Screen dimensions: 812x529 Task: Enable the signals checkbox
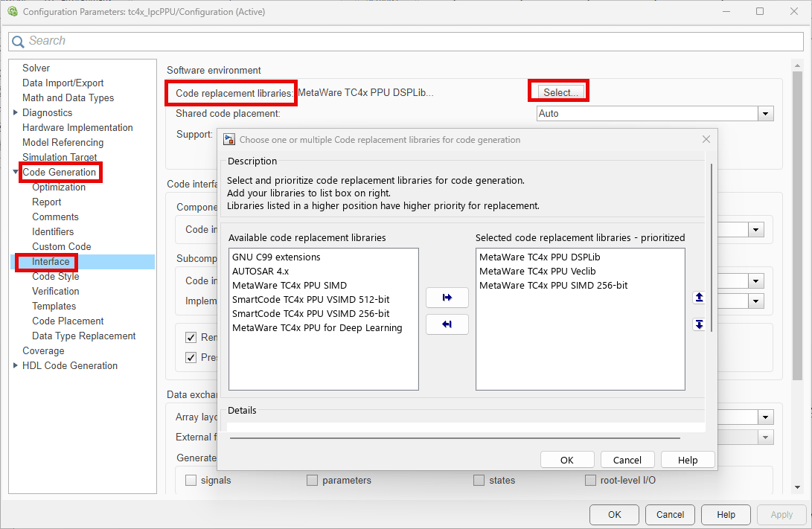coord(191,480)
